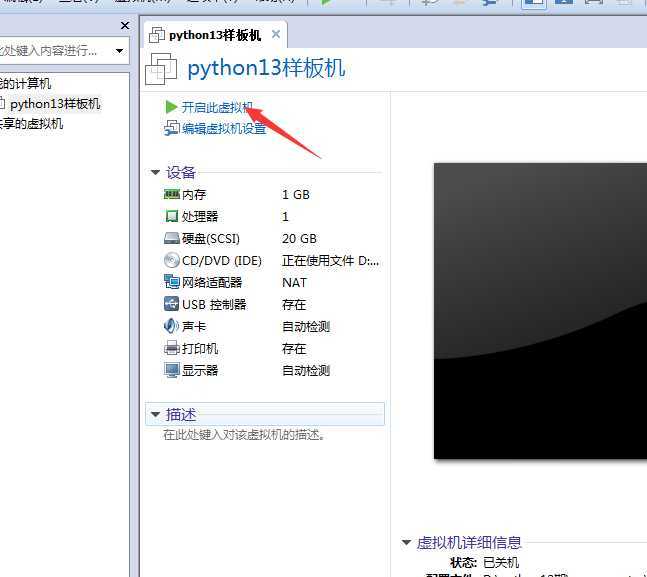Open the library search dropdown arrow
This screenshot has height=577, width=647.
(120, 51)
